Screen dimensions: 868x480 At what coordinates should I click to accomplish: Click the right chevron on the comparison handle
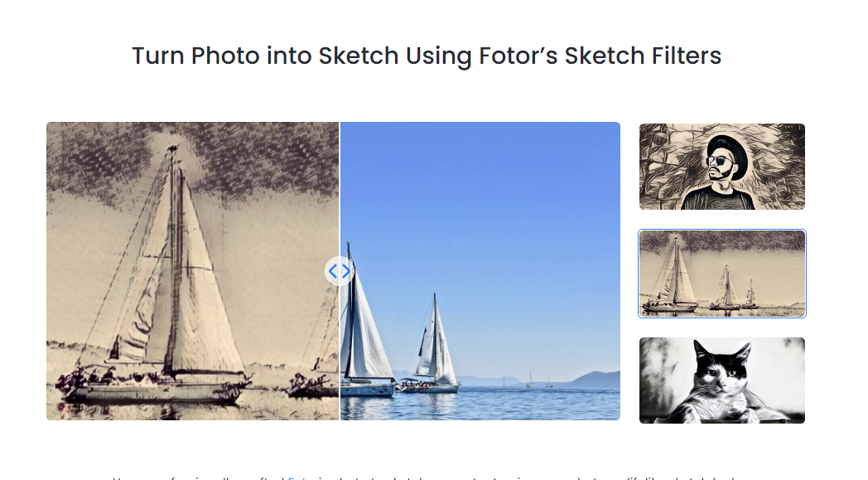(344, 270)
